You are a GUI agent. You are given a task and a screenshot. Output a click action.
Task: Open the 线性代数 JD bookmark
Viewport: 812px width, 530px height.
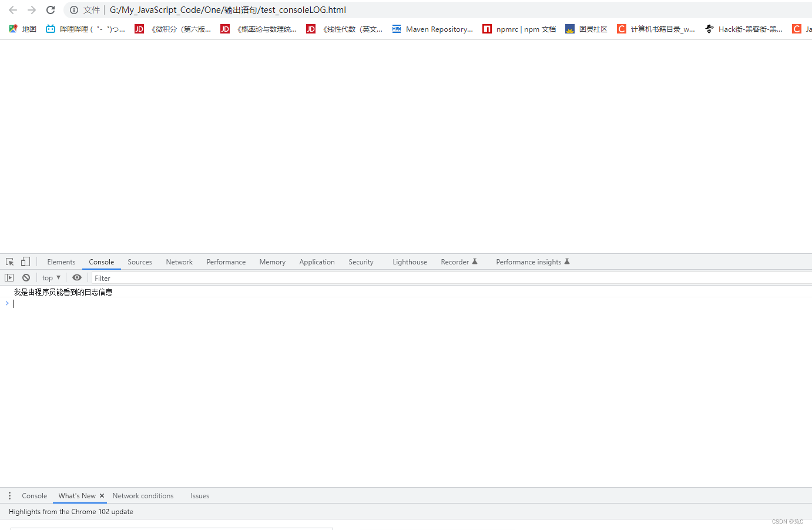[344, 29]
